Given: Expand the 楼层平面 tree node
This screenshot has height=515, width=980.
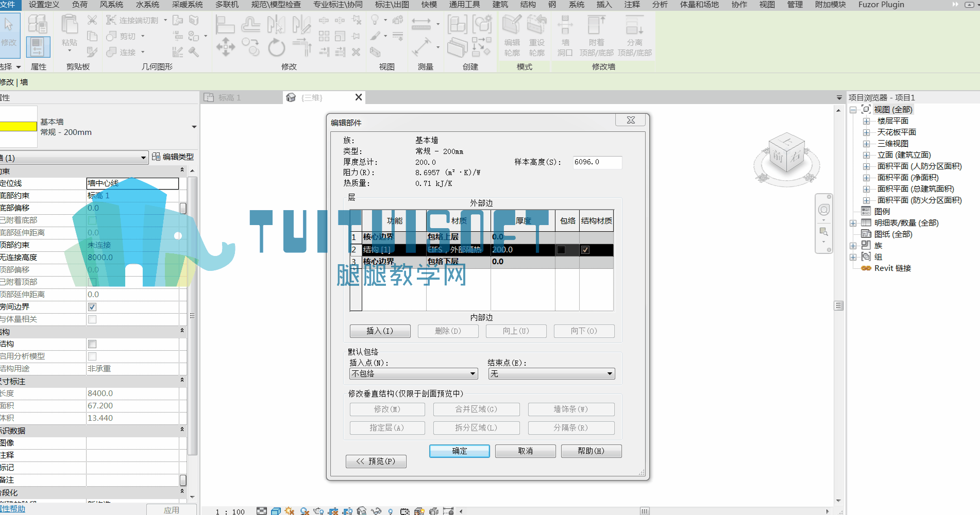Looking at the screenshot, I should [866, 121].
